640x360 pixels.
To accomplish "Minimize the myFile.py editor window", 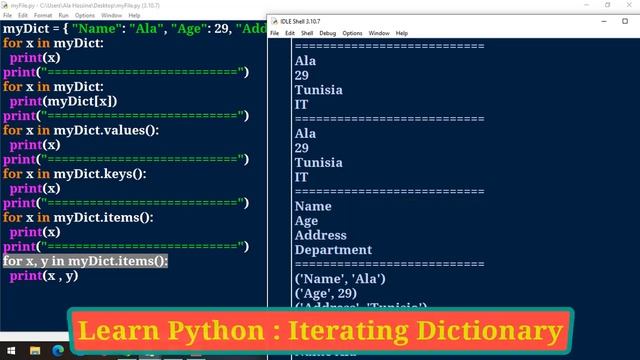I will tap(587, 5).
